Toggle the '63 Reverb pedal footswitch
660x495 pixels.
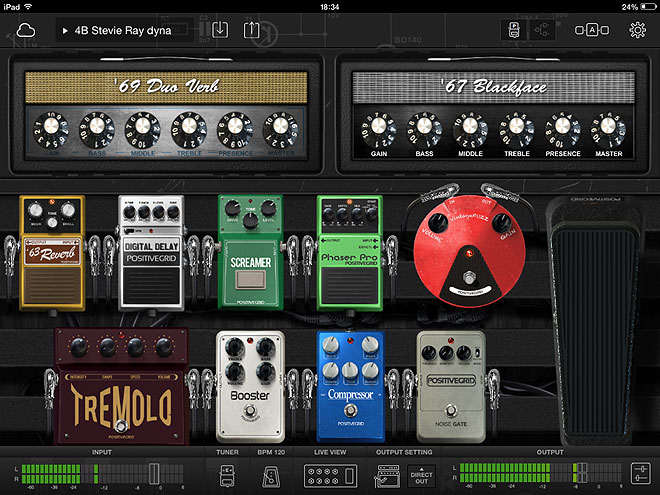pyautogui.click(x=52, y=286)
